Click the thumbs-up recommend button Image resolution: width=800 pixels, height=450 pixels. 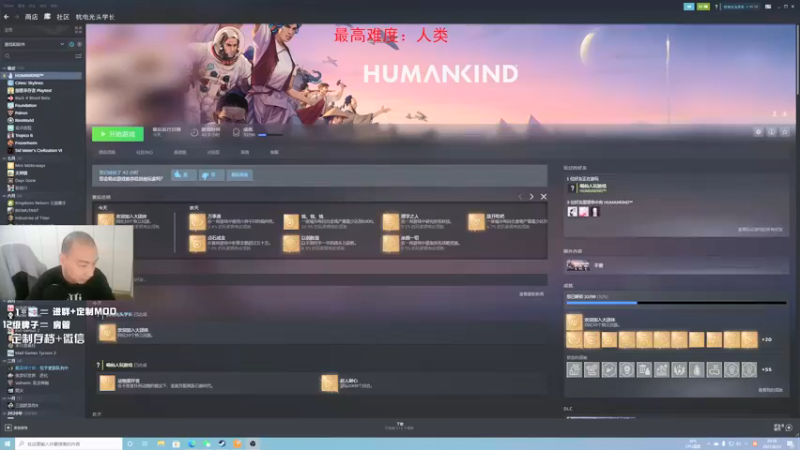click(183, 175)
